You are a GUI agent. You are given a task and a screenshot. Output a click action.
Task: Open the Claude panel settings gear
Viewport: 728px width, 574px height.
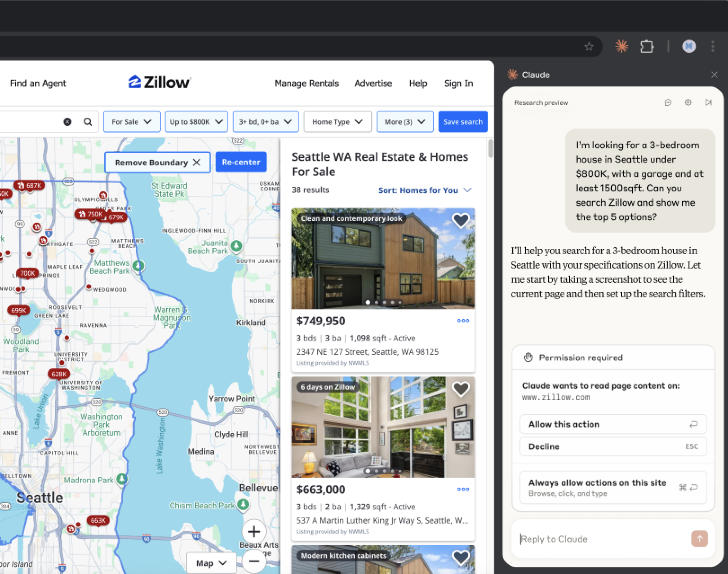[688, 102]
